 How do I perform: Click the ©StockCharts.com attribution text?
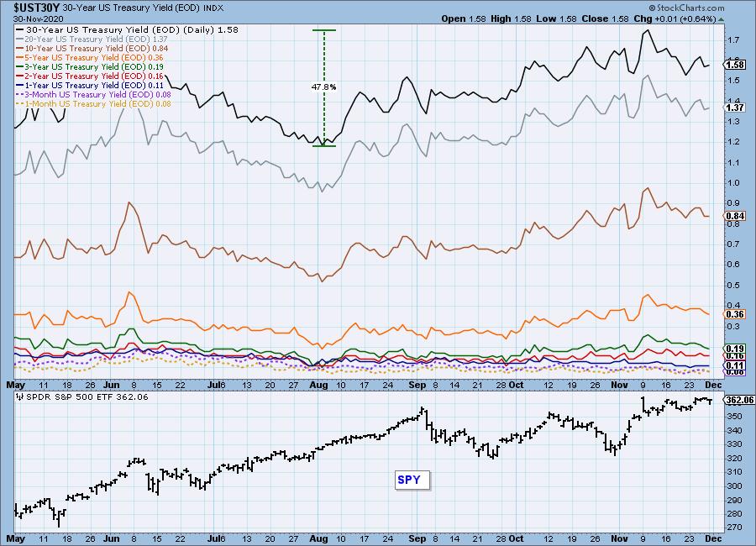(x=686, y=8)
